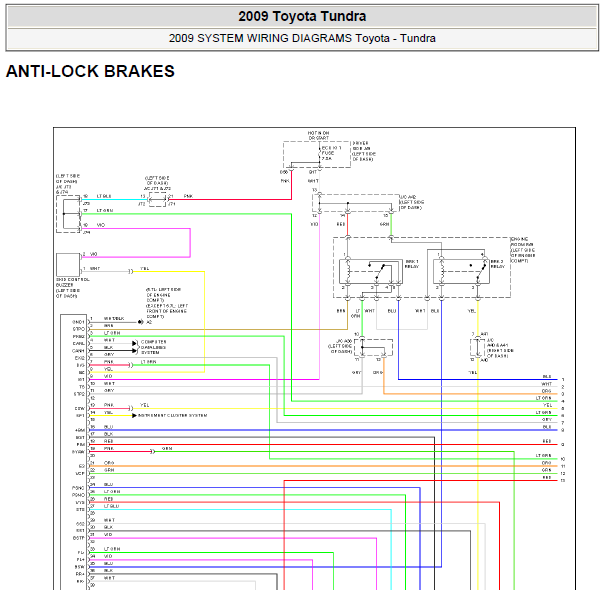
Task: Select the J/C J71 & J72 connector box
Action: coord(157,200)
